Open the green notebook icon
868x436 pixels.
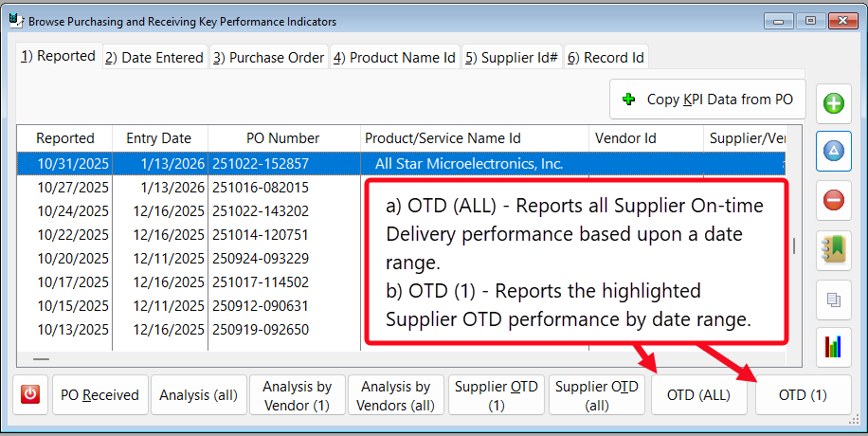(834, 249)
